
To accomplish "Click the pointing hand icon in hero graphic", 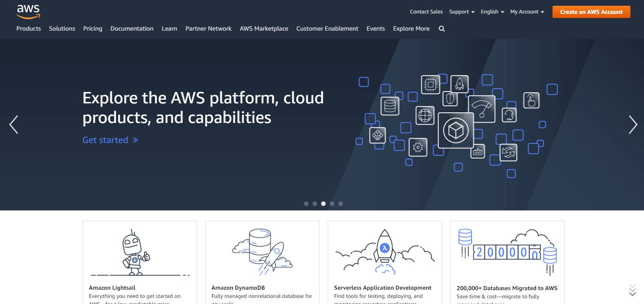I will tap(531, 100).
